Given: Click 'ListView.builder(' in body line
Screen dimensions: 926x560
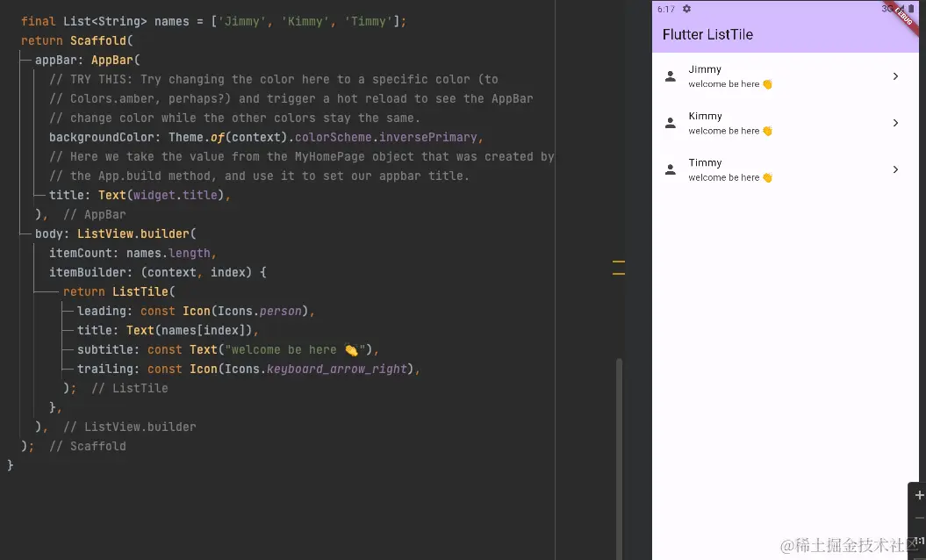Looking at the screenshot, I should pyautogui.click(x=136, y=234).
